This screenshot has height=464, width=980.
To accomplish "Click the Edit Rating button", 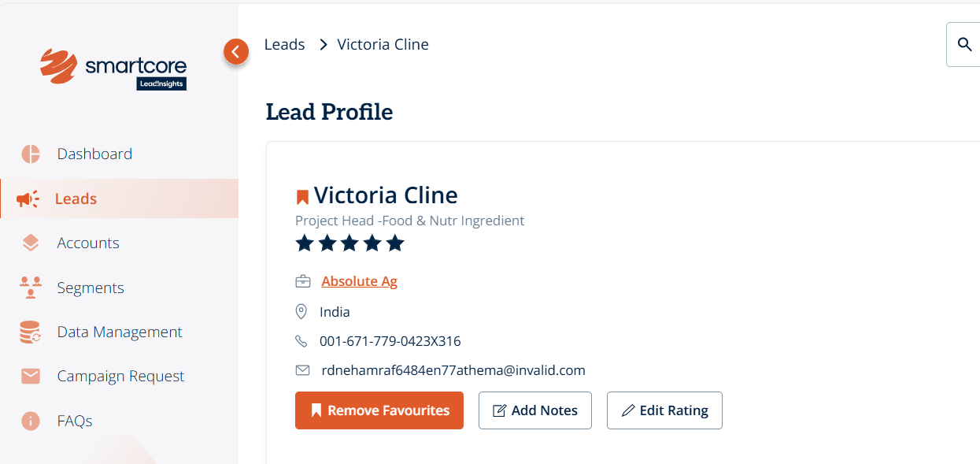I will [x=664, y=410].
